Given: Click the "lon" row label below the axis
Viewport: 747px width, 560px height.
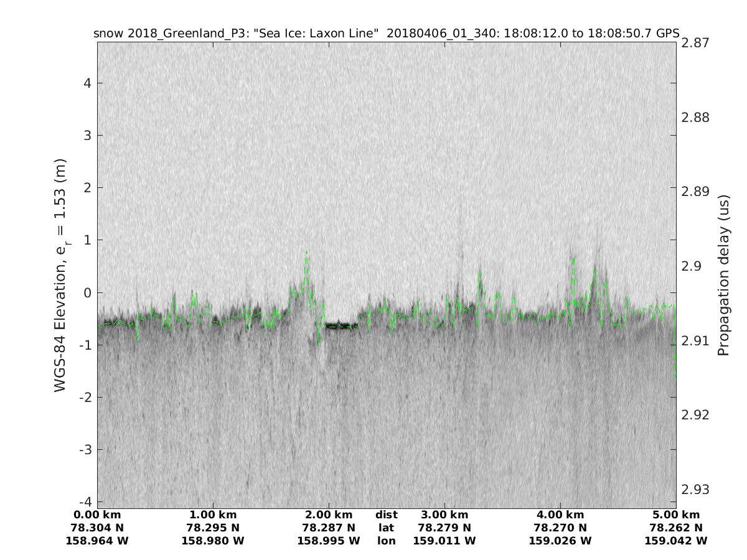Looking at the screenshot, I should pyautogui.click(x=386, y=541).
